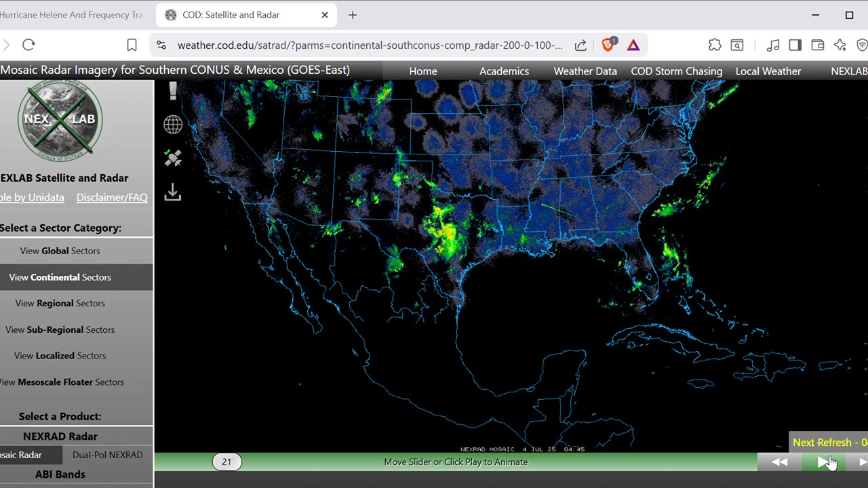868x488 pixels.
Task: Open COD Storm Chasing menu
Action: pos(677,71)
